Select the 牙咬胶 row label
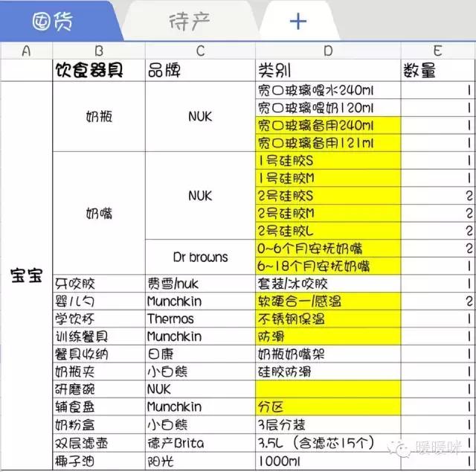The width and height of the screenshot is (476, 472). [99, 284]
